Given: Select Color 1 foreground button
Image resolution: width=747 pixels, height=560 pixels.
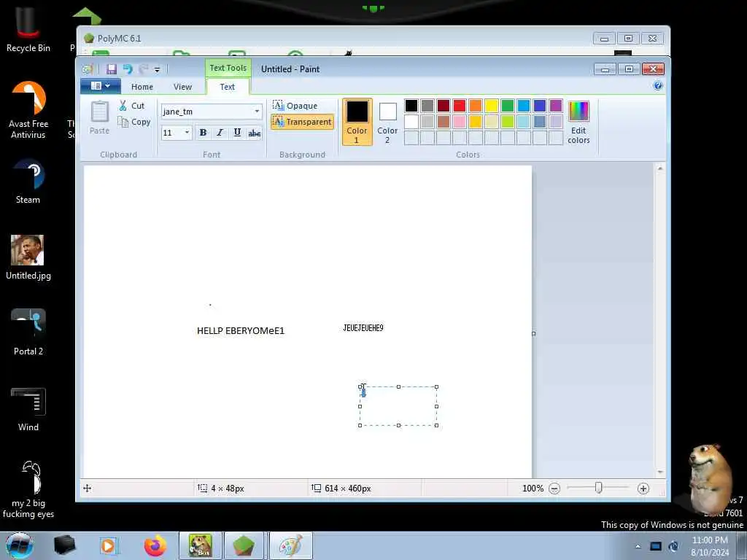Looking at the screenshot, I should click(x=357, y=122).
